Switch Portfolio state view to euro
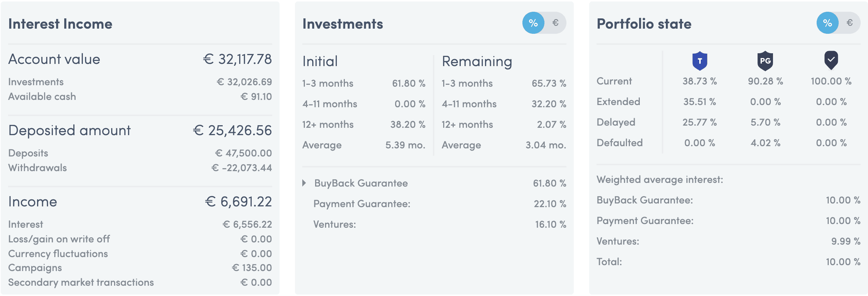This screenshot has width=868, height=296. (850, 23)
